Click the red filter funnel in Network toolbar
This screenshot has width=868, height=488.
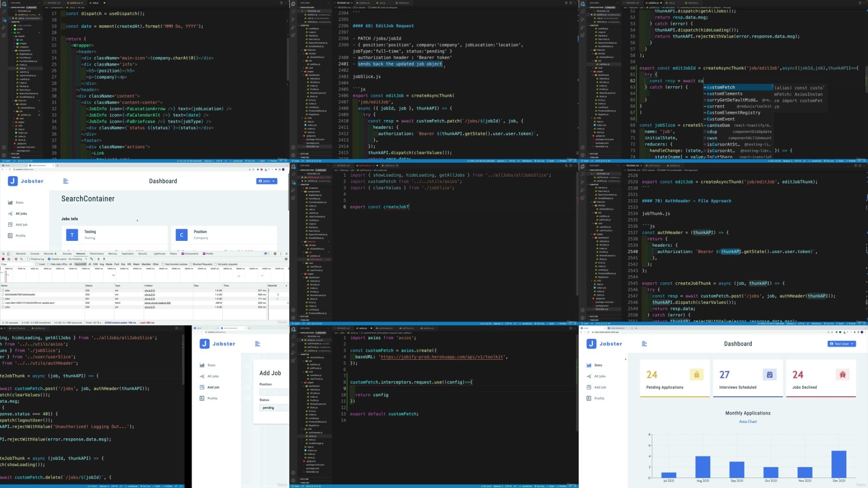pos(16,259)
